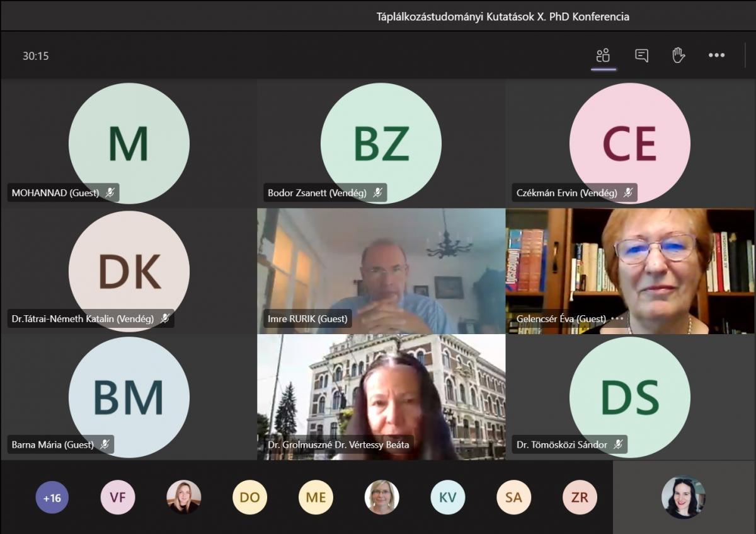Open the meeting chat icon
Screen dimensions: 756x534
[641, 55]
